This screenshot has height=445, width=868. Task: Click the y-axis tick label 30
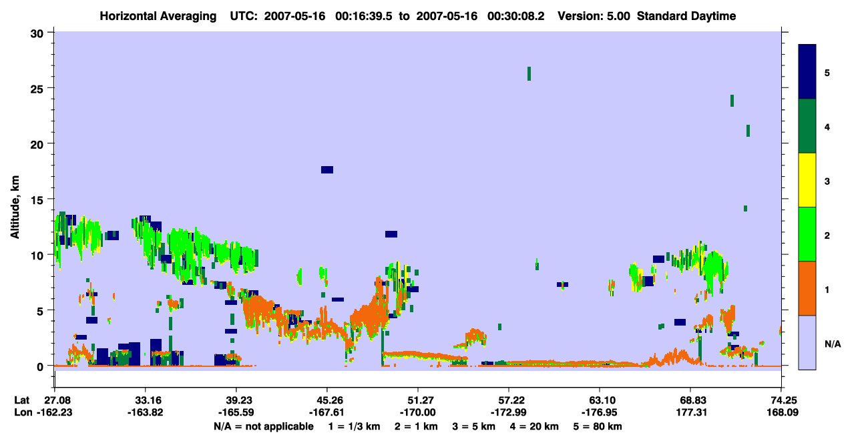(x=38, y=33)
